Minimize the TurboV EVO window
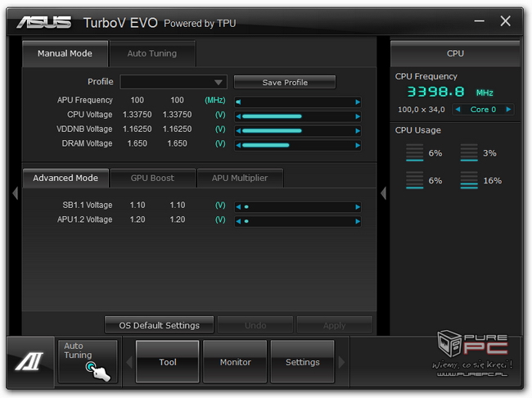Viewport: 532px width, 398px height. coord(479,21)
